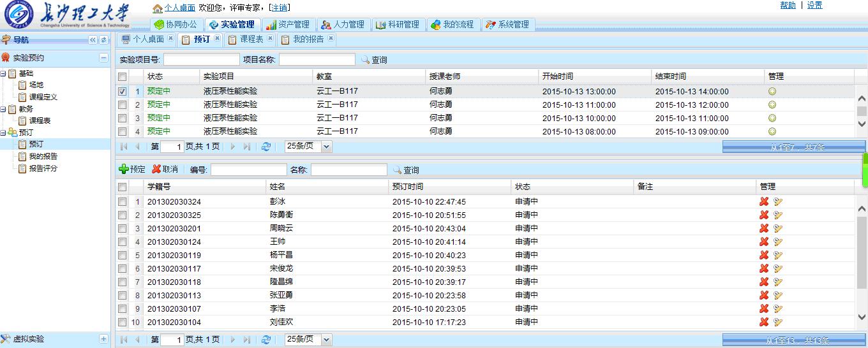Switch to the 我的报告 tab
The width and height of the screenshot is (868, 348).
coord(308,40)
